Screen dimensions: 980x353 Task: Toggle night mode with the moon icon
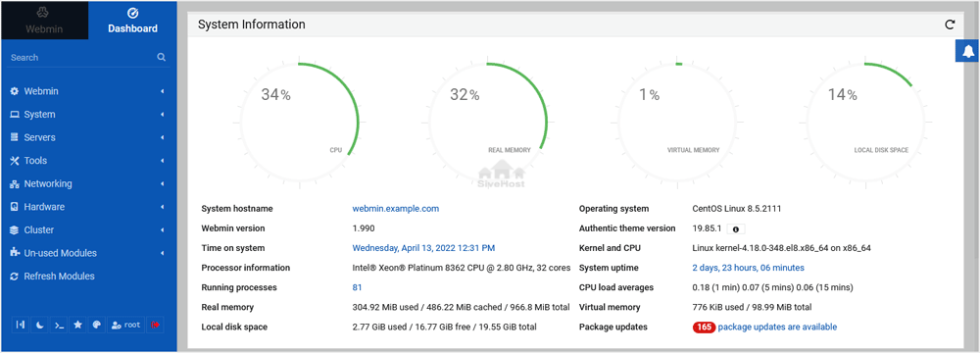tap(39, 325)
